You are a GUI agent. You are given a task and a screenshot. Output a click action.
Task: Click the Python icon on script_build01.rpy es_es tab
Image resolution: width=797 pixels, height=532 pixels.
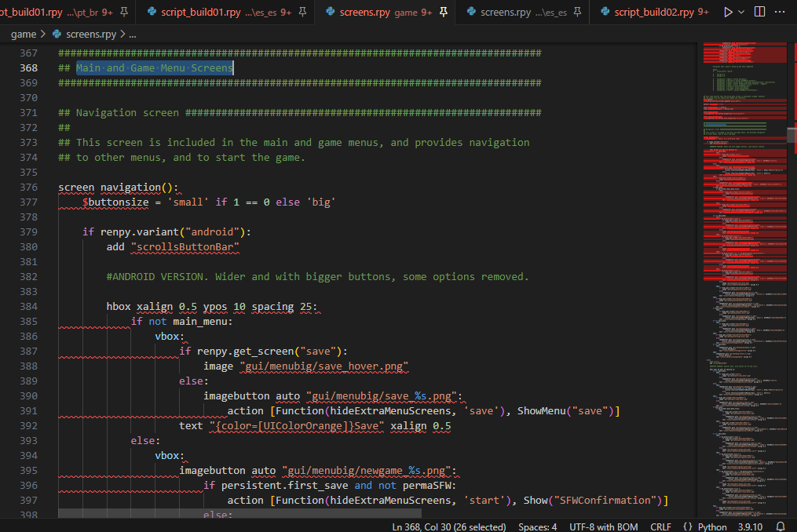point(152,11)
